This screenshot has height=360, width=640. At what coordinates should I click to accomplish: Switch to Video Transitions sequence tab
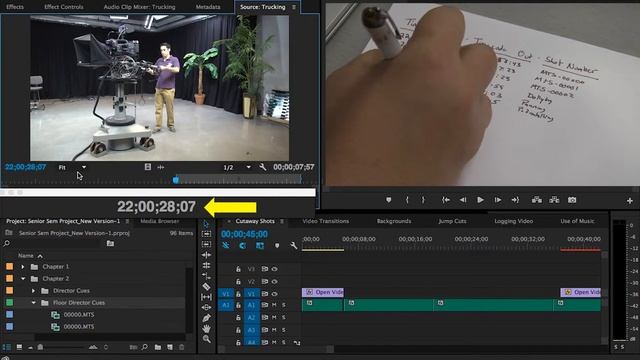click(x=326, y=221)
